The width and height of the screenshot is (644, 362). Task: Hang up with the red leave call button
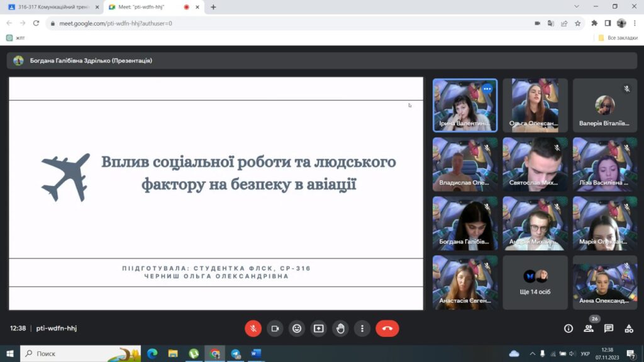[387, 328]
